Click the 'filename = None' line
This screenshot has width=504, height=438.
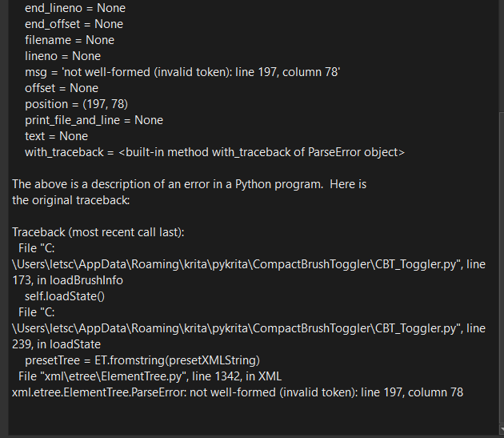point(69,40)
